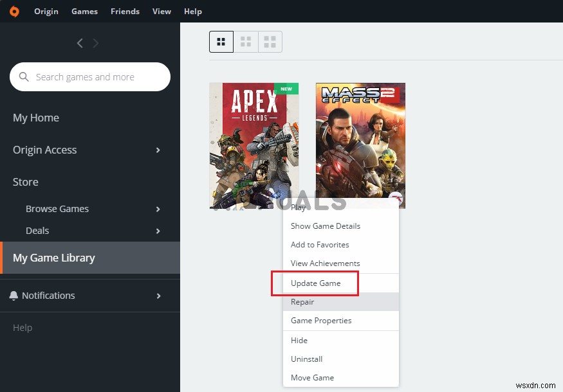Open the Friends menu
Image resolution: width=563 pixels, height=392 pixels.
(x=125, y=11)
